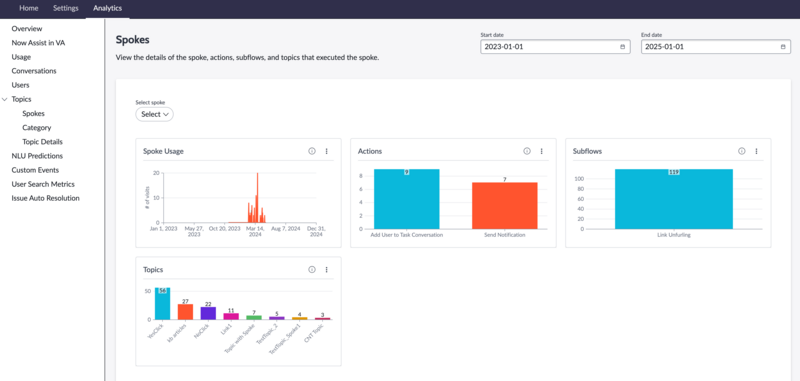Open the End date calendar picker
The image size is (800, 381).
click(x=783, y=46)
